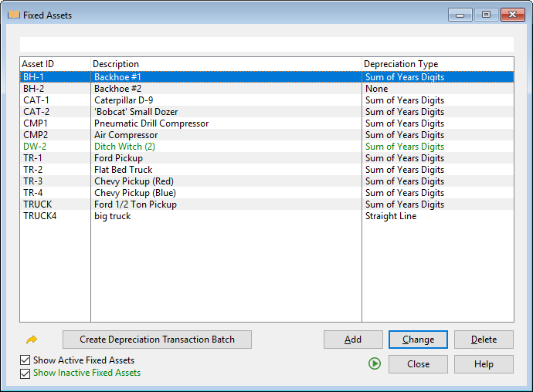Uncheck Show Inactive Fixed Assets
The height and width of the screenshot is (392, 533).
[25, 373]
